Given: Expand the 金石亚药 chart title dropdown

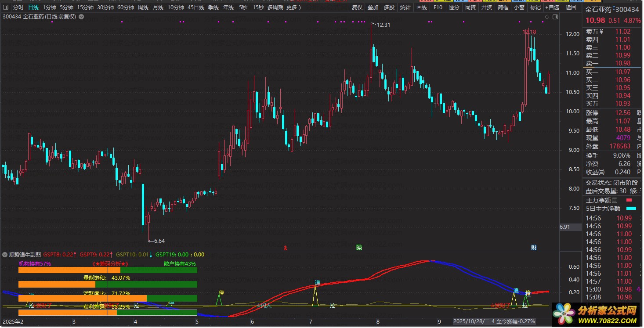Looking at the screenshot, I should 81,17.
